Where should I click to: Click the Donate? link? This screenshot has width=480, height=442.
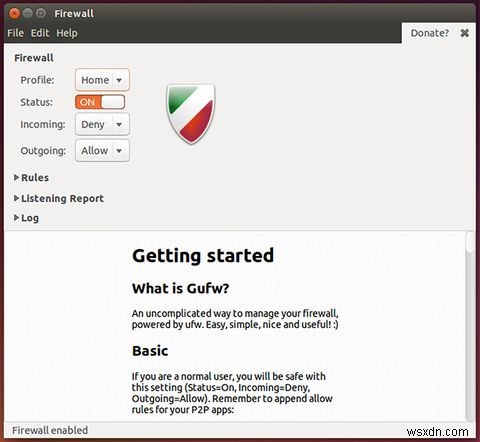[430, 33]
